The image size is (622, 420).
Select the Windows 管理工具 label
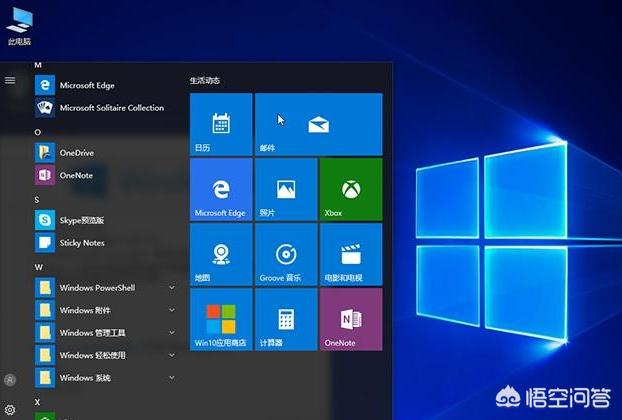coord(92,333)
